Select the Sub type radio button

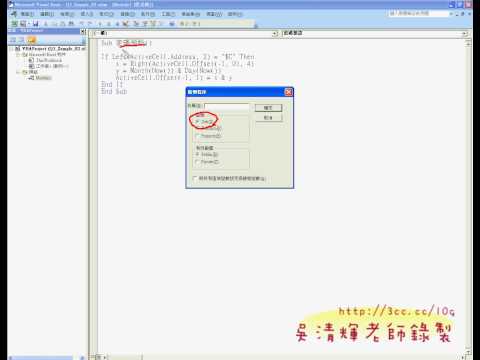197,121
